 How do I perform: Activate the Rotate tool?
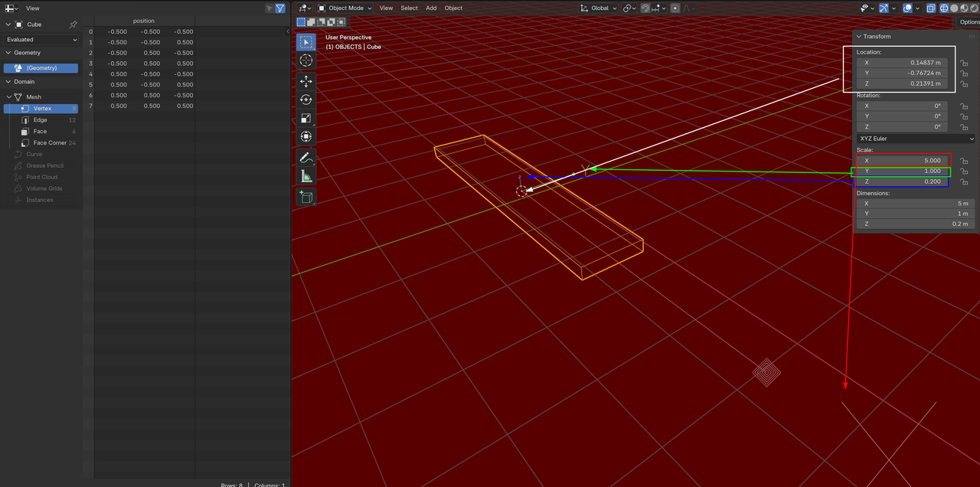coord(306,100)
